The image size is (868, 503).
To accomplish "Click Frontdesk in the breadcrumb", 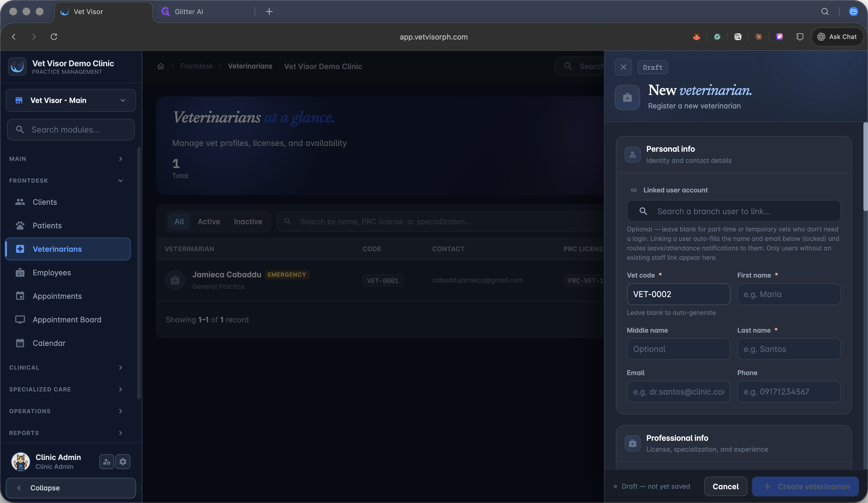I will coord(196,66).
